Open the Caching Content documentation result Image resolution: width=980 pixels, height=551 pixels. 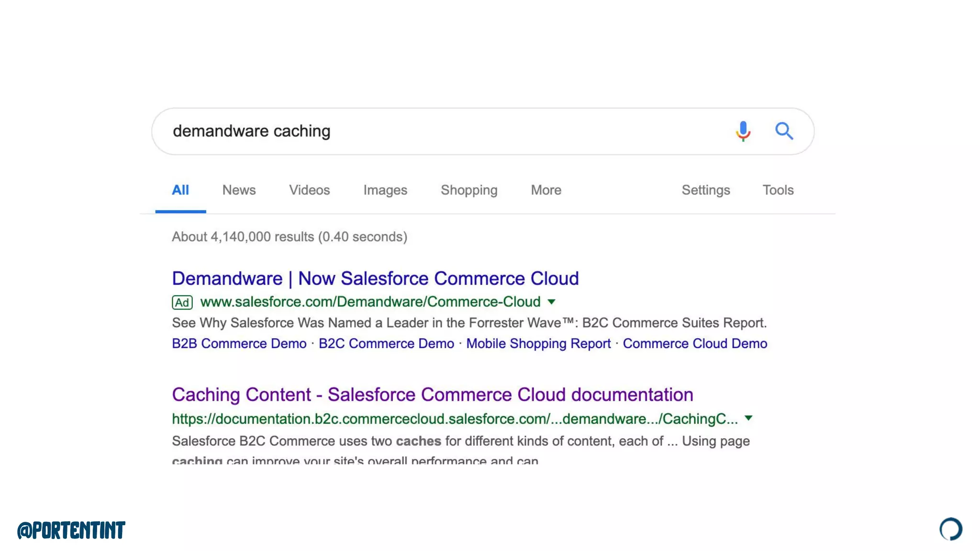[x=432, y=395]
